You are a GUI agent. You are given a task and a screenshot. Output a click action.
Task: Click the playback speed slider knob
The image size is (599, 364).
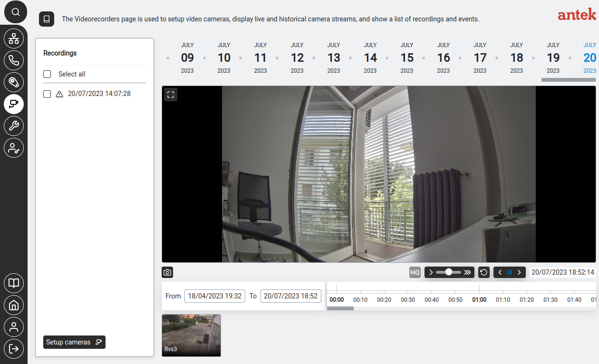point(448,272)
